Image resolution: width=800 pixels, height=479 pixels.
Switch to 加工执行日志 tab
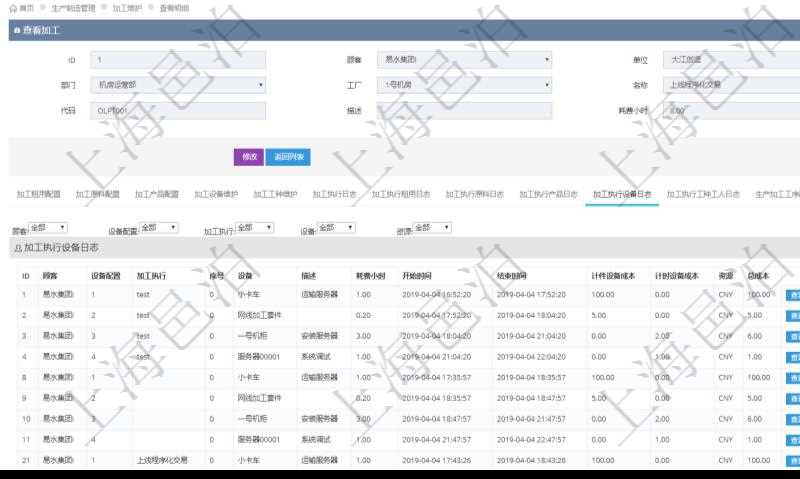pyautogui.click(x=334, y=194)
